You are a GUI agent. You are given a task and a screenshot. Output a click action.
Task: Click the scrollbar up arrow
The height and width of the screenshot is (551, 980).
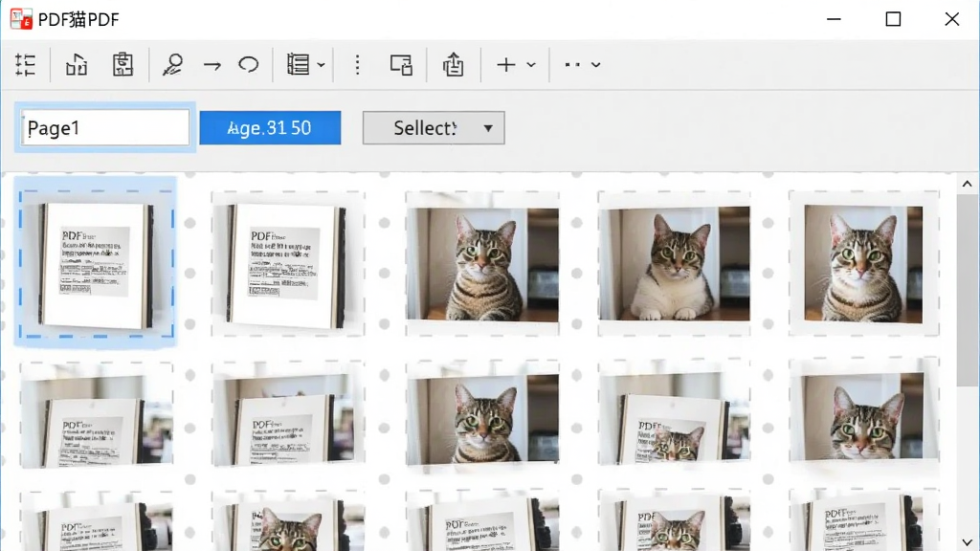click(967, 184)
